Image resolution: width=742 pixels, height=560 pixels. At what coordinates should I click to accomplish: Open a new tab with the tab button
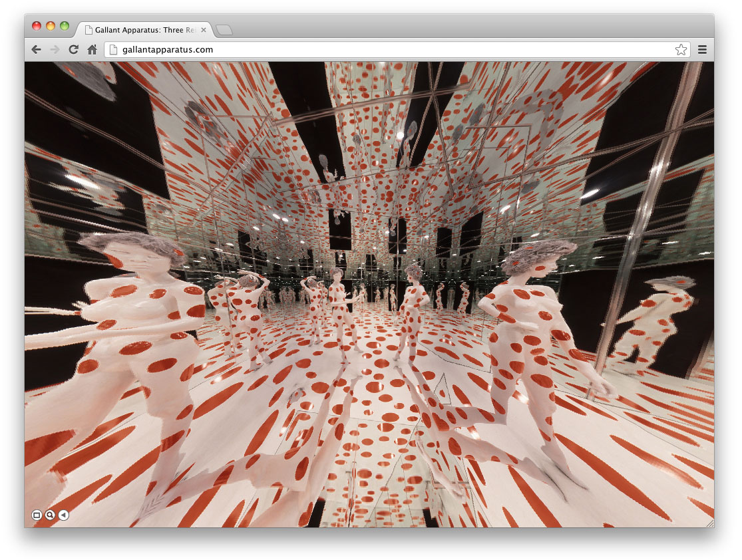point(224,31)
